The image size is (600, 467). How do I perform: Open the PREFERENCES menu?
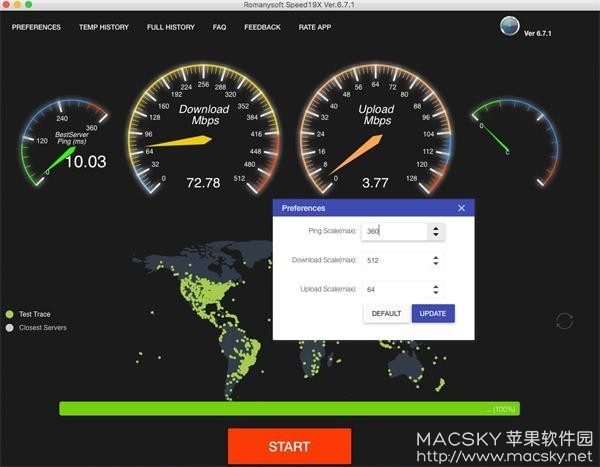(x=36, y=27)
